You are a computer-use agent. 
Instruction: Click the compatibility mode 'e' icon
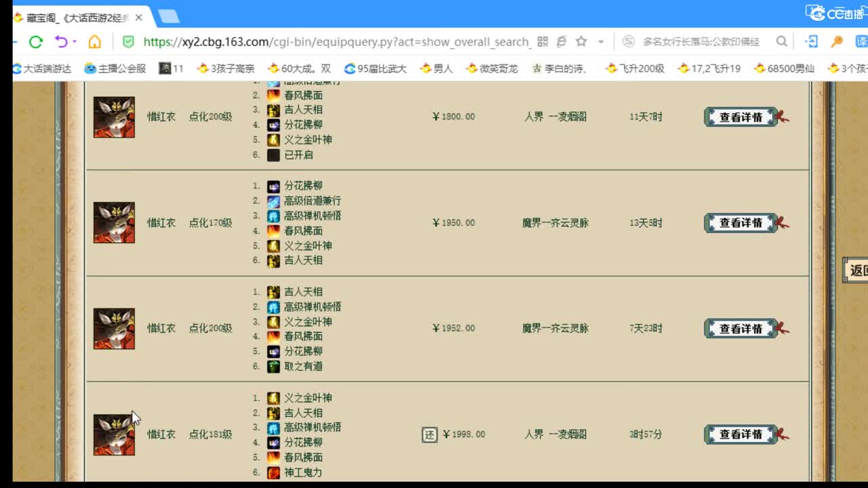[561, 42]
